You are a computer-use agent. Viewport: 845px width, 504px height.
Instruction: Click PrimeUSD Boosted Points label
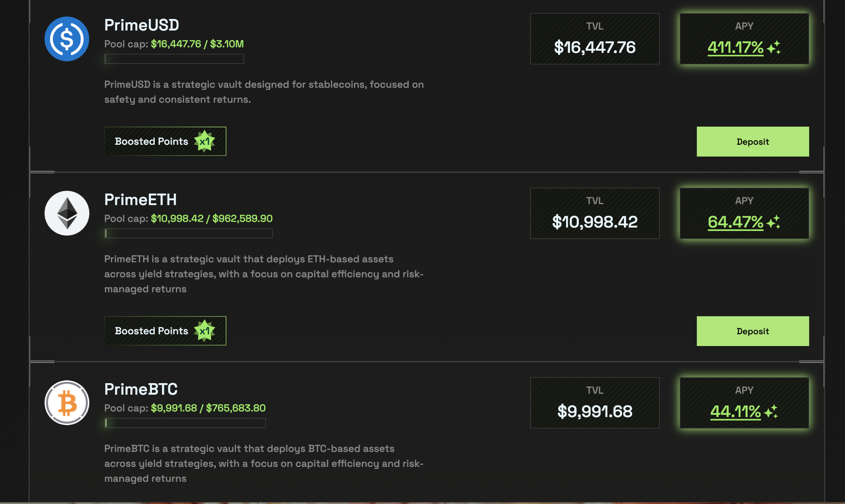tap(151, 141)
